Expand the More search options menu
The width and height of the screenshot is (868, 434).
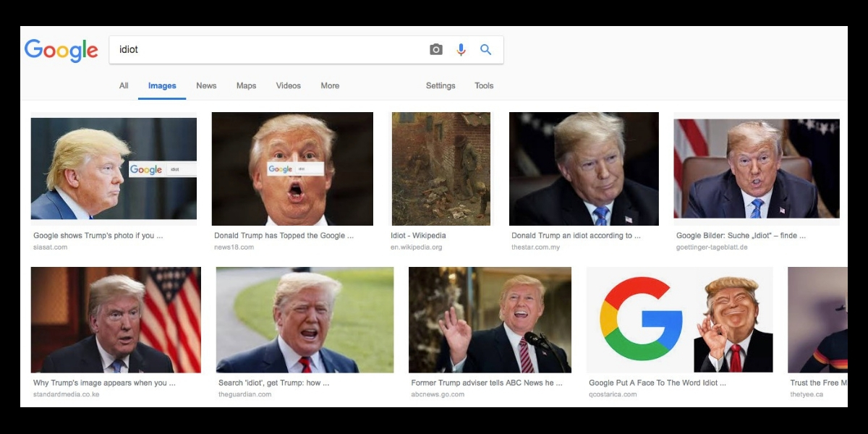[x=330, y=85]
